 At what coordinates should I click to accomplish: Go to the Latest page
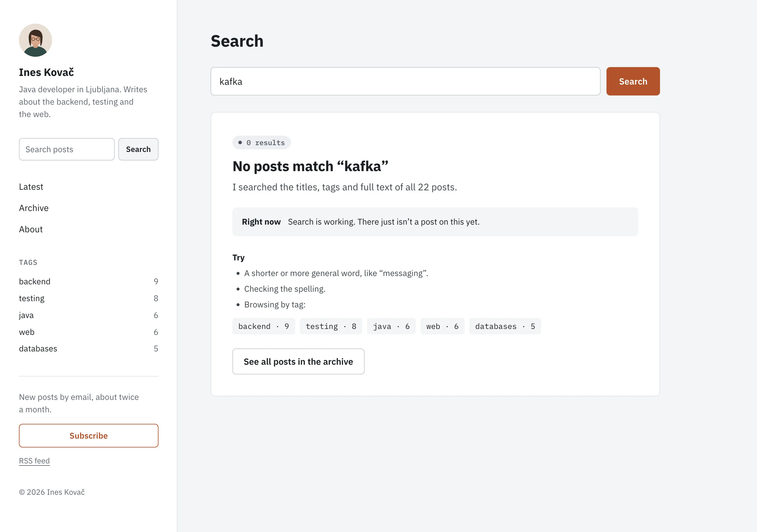click(x=31, y=187)
